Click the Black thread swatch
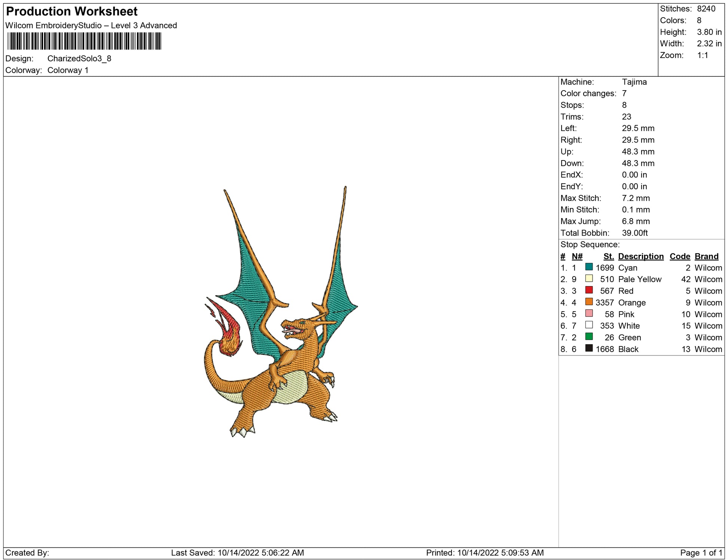 pos(589,348)
